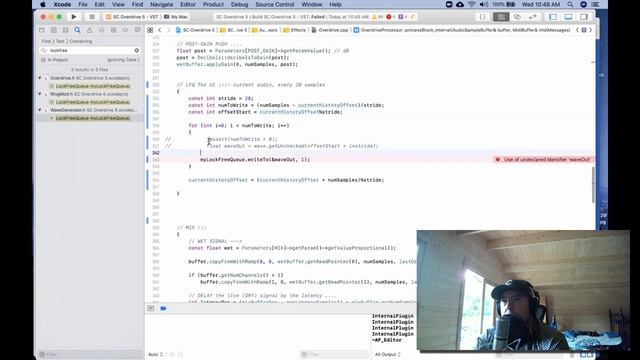This screenshot has width=640, height=360.
Task: Open the Ignoring Case dropdown
Action: (x=123, y=60)
